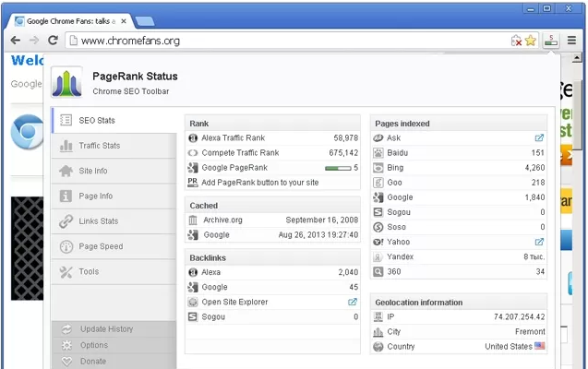This screenshot has height=369, width=588.
Task: Click Bing indexed count 4,260
Action: click(x=534, y=168)
